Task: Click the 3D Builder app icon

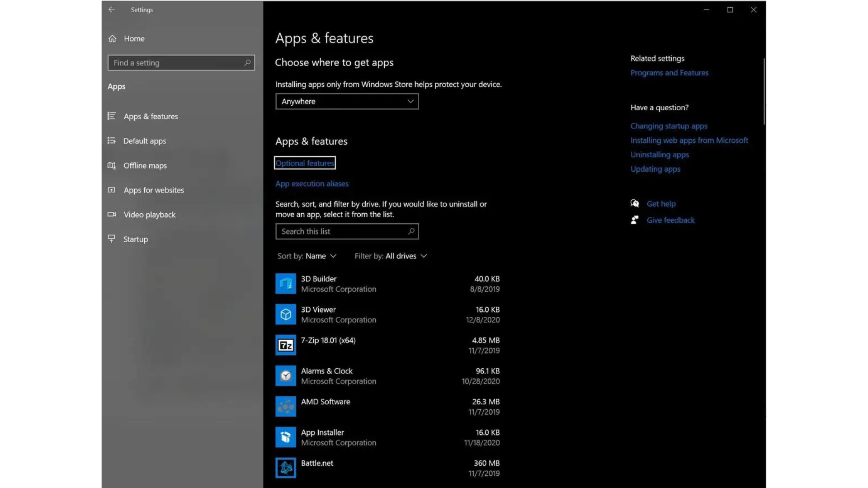Action: [286, 284]
